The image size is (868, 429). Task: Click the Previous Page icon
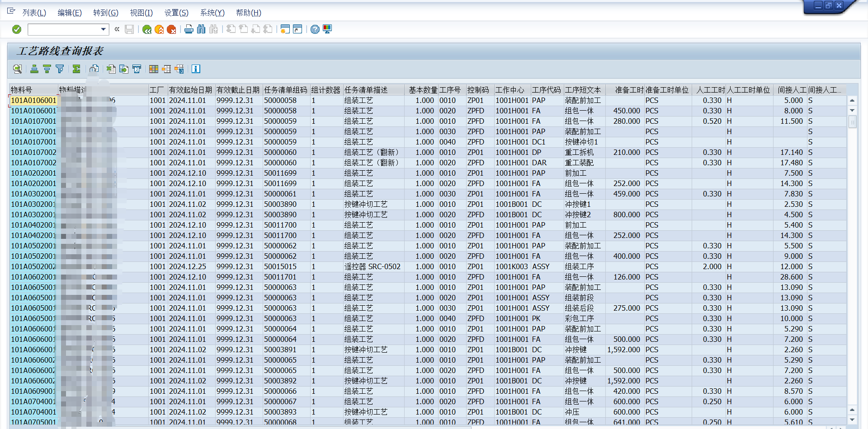243,29
